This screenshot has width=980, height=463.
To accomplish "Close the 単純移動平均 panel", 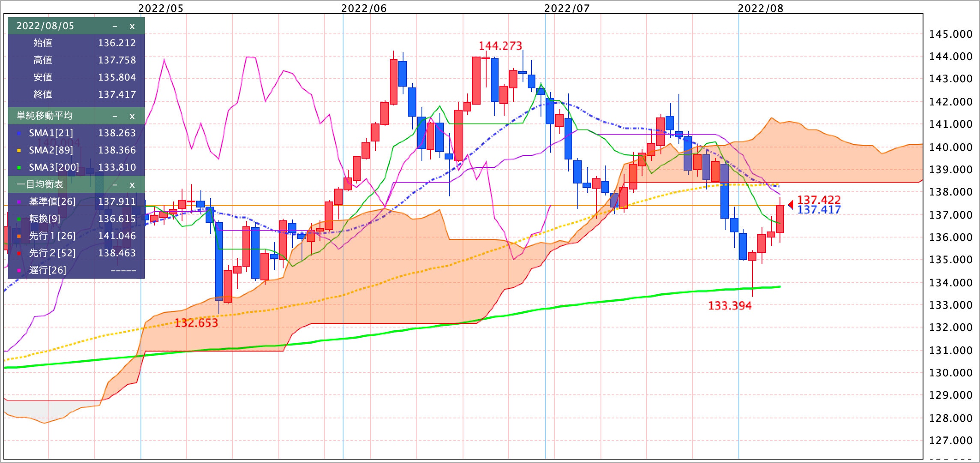I will [x=132, y=116].
